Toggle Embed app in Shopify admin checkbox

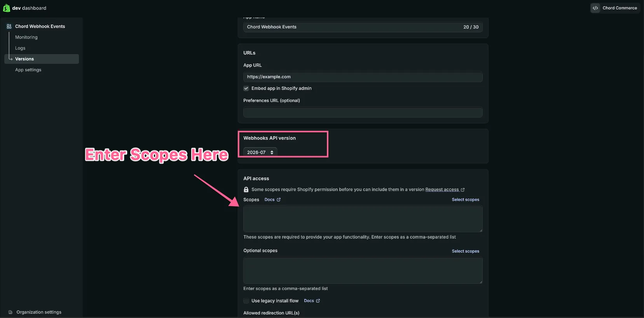(x=246, y=88)
